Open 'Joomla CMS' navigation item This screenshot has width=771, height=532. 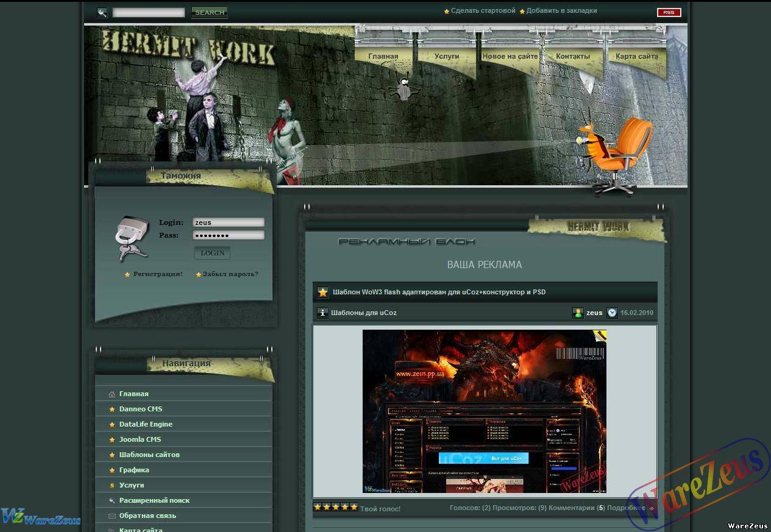point(140,439)
